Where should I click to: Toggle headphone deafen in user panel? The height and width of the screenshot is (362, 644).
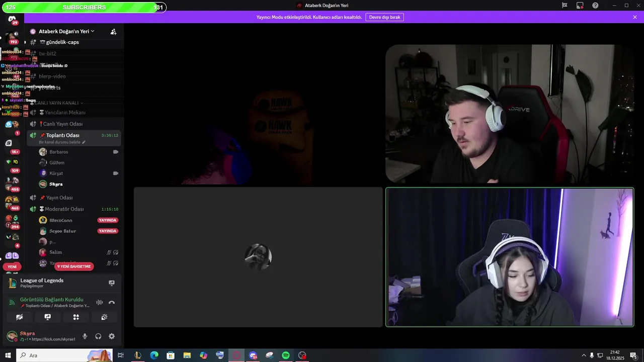98,336
